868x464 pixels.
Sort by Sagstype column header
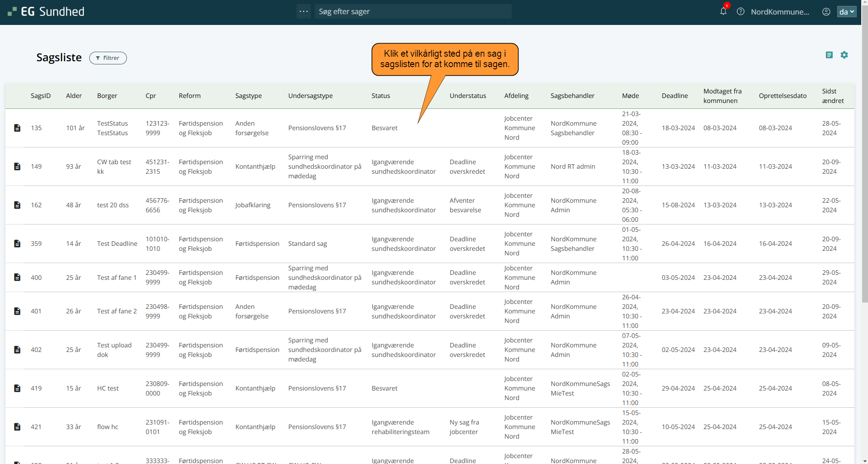(x=248, y=96)
